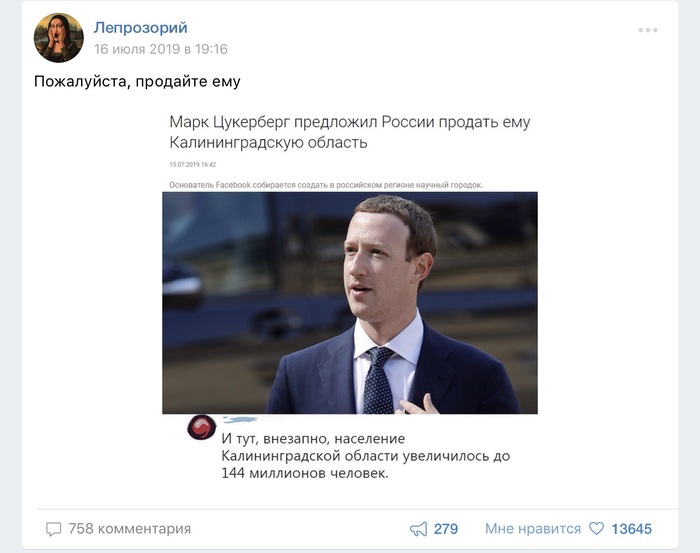
Task: Click the small article date 15.07.2019 16:42
Action: pos(192,164)
